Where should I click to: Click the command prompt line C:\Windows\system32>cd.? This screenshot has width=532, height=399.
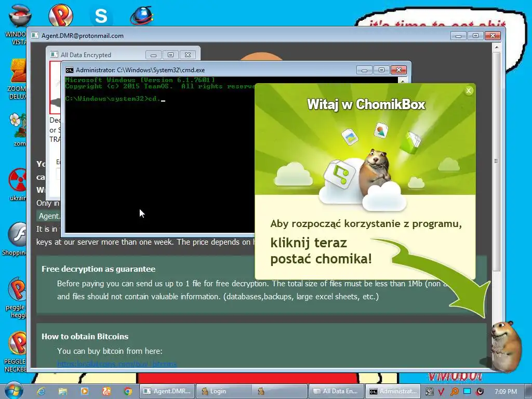pos(115,99)
